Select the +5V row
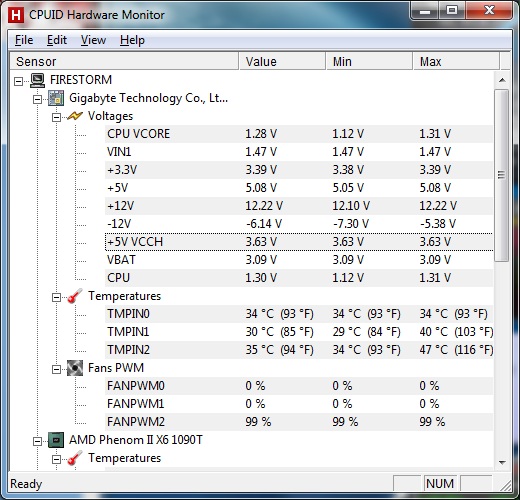 (x=299, y=188)
